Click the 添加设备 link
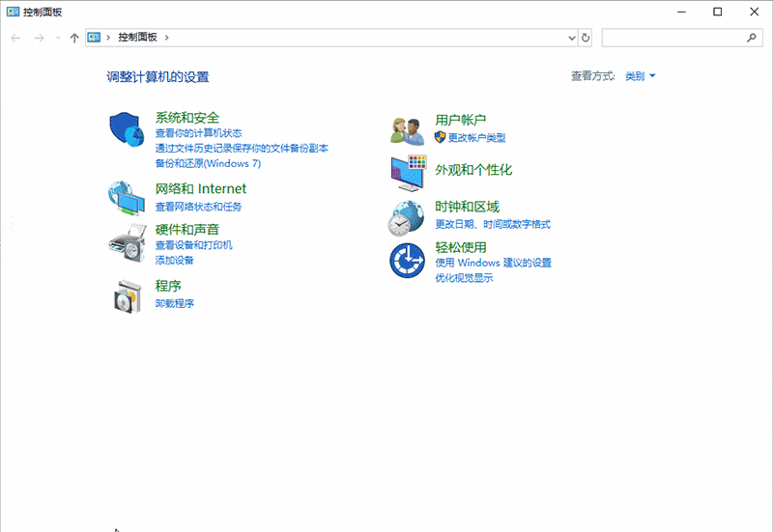Viewport: 773px width, 532px height. [175, 260]
